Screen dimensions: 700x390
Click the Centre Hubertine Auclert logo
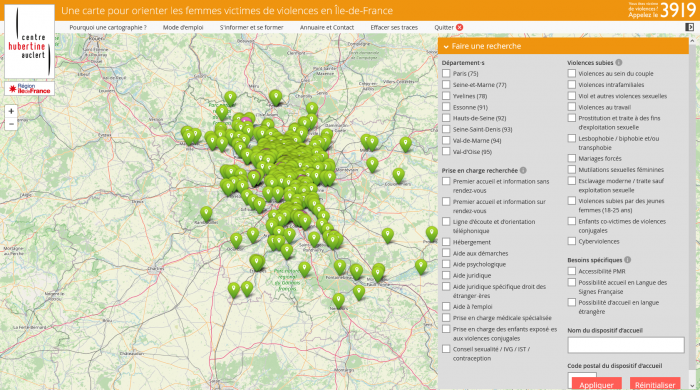[29, 41]
